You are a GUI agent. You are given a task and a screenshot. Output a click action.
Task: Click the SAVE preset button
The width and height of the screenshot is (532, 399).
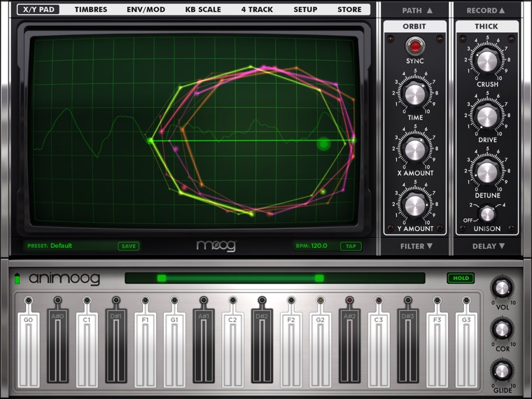[129, 246]
